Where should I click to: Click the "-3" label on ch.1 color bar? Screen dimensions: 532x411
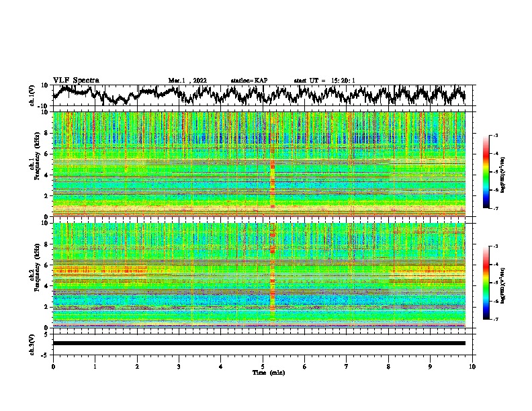[x=496, y=135]
